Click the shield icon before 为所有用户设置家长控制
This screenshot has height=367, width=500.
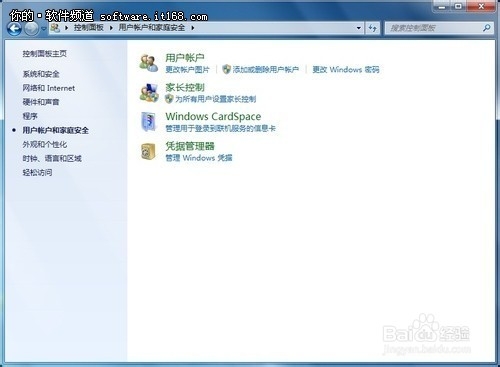coord(169,99)
